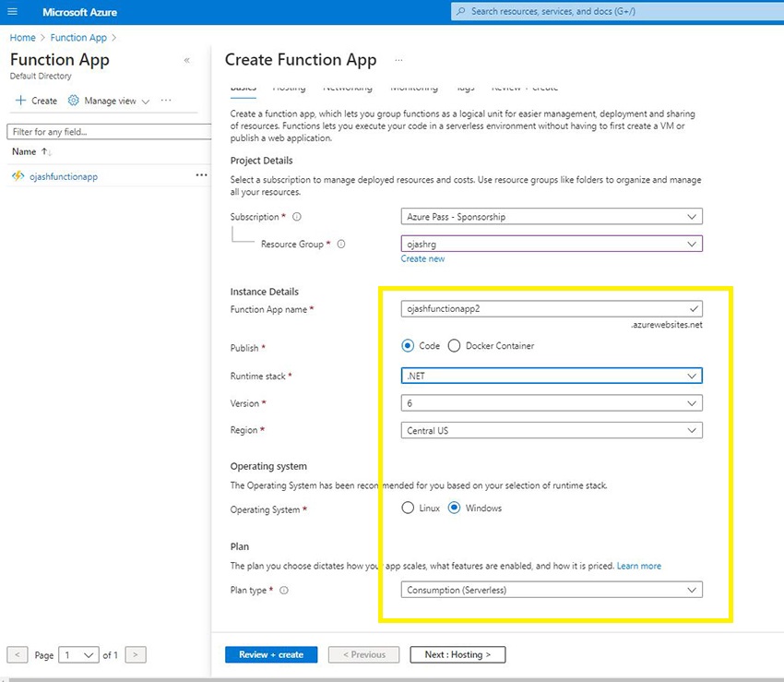Go to next page arrow in list
Viewport: 784px width, 682px height.
pyautogui.click(x=136, y=654)
